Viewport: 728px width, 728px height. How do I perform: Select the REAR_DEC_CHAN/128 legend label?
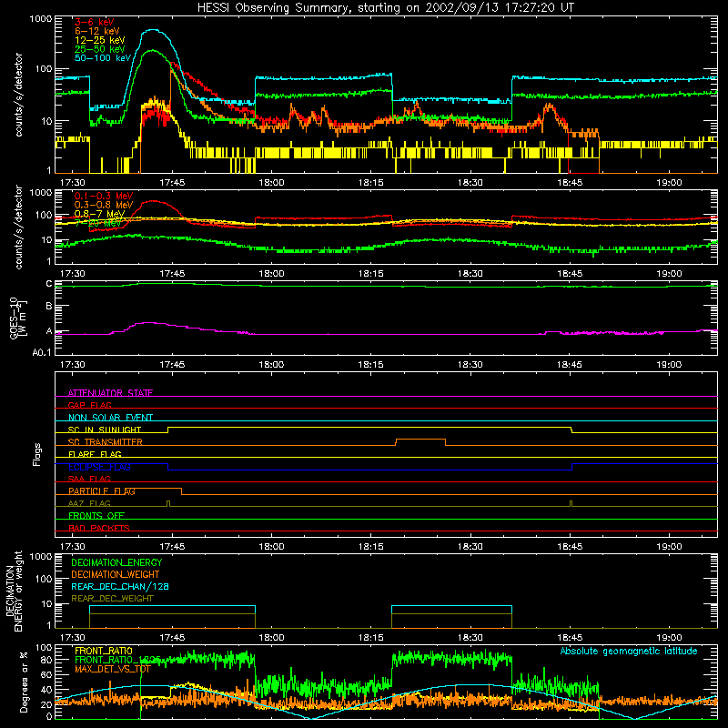[x=120, y=587]
